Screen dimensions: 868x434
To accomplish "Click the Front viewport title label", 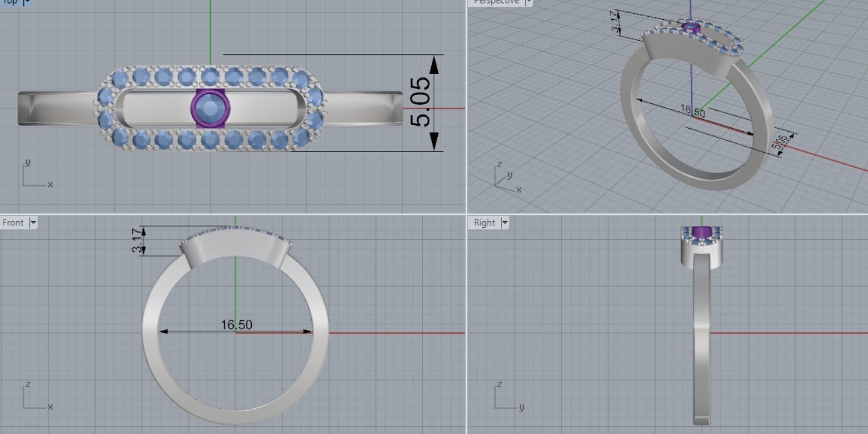I will 13,222.
